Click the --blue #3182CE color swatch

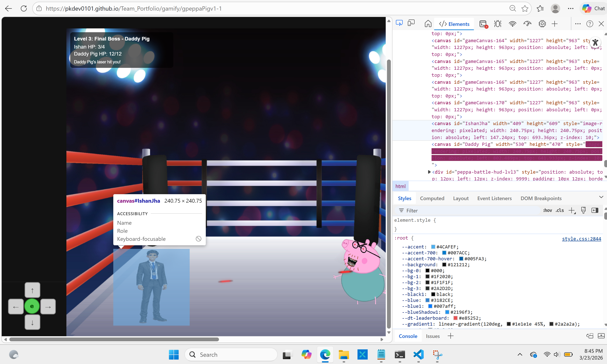428,300
